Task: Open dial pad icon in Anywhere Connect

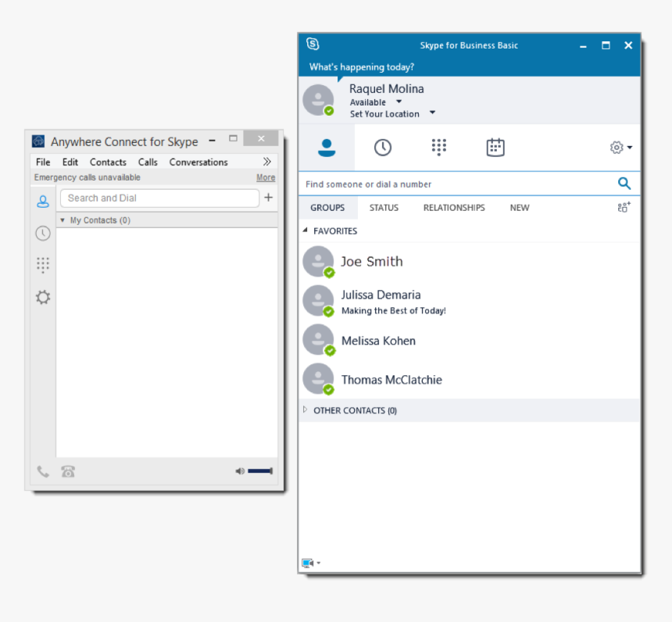Action: pyautogui.click(x=43, y=265)
